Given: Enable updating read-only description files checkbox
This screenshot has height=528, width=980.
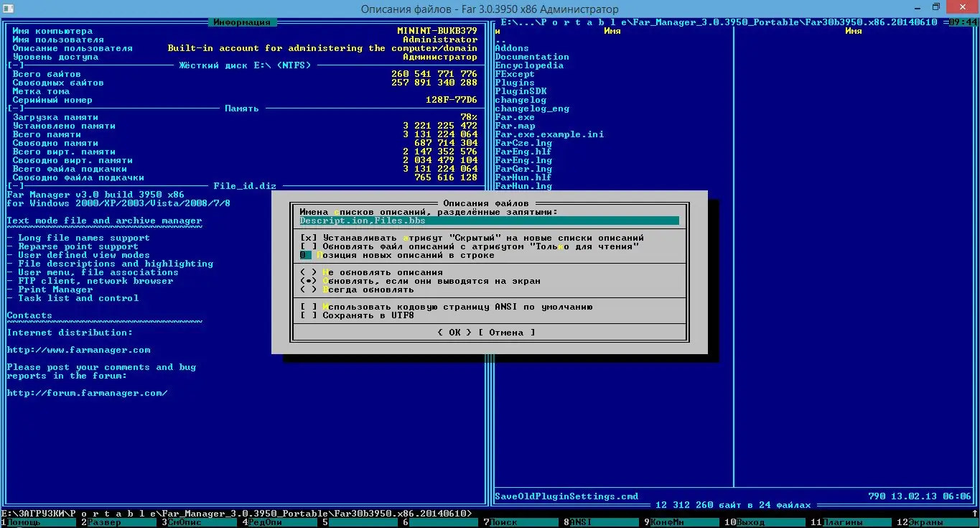Looking at the screenshot, I should click(x=308, y=246).
